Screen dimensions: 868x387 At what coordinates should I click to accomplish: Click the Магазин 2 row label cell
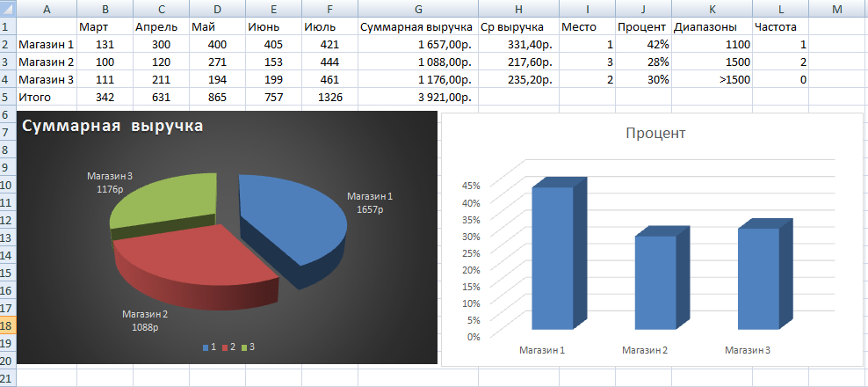point(47,62)
